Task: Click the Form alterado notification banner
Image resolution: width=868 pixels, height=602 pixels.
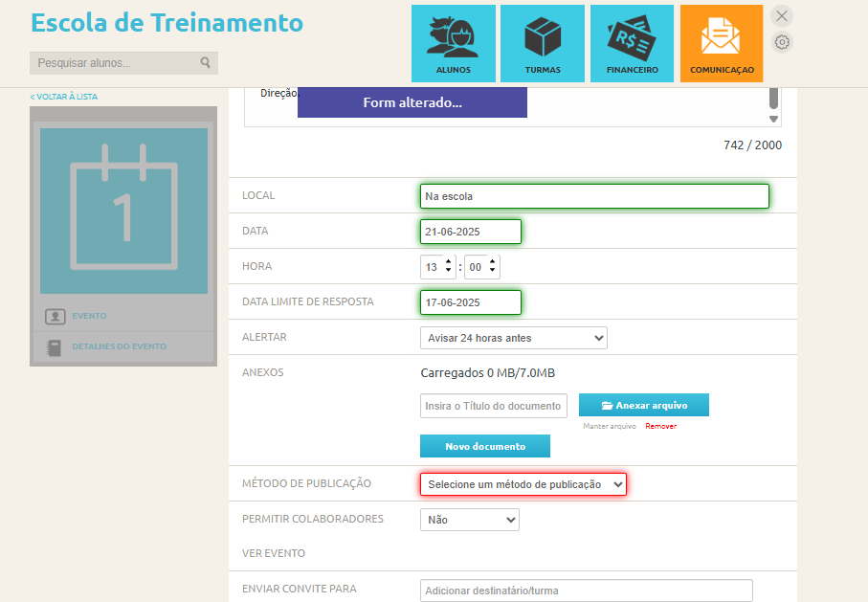Action: [412, 102]
